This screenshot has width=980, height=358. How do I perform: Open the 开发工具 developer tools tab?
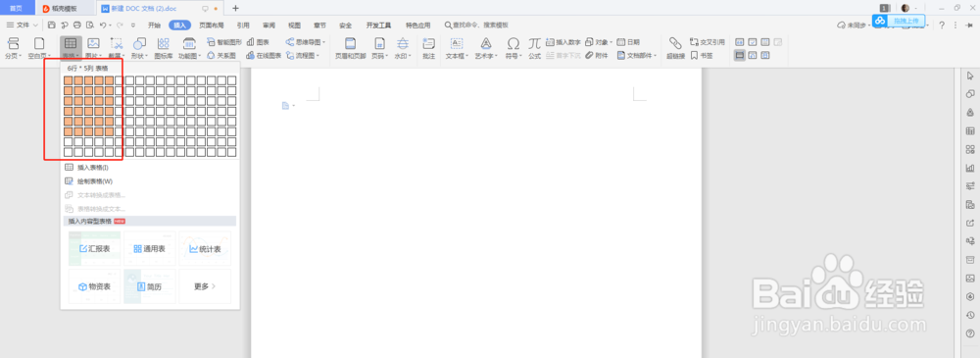click(x=378, y=26)
